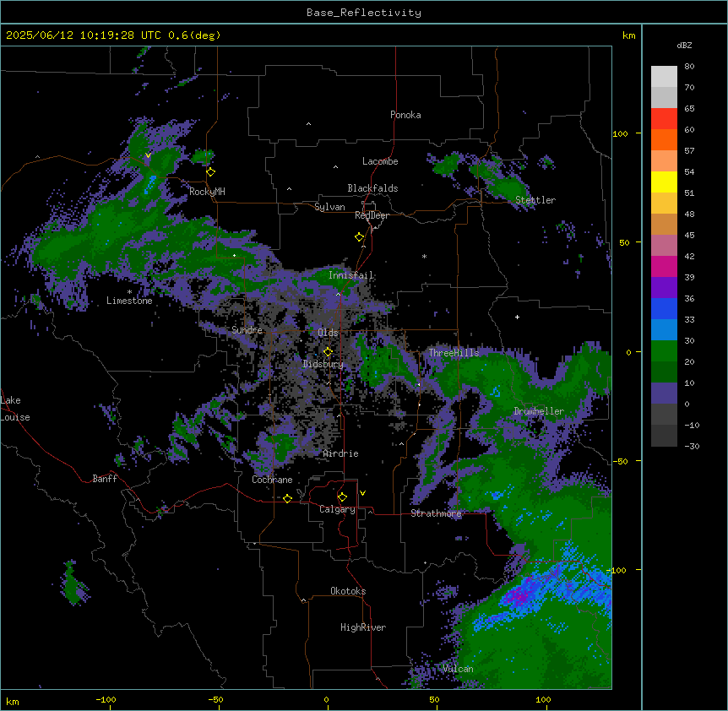Click the 80 value on dBZ legend
This screenshot has width=728, height=711.
[x=689, y=67]
